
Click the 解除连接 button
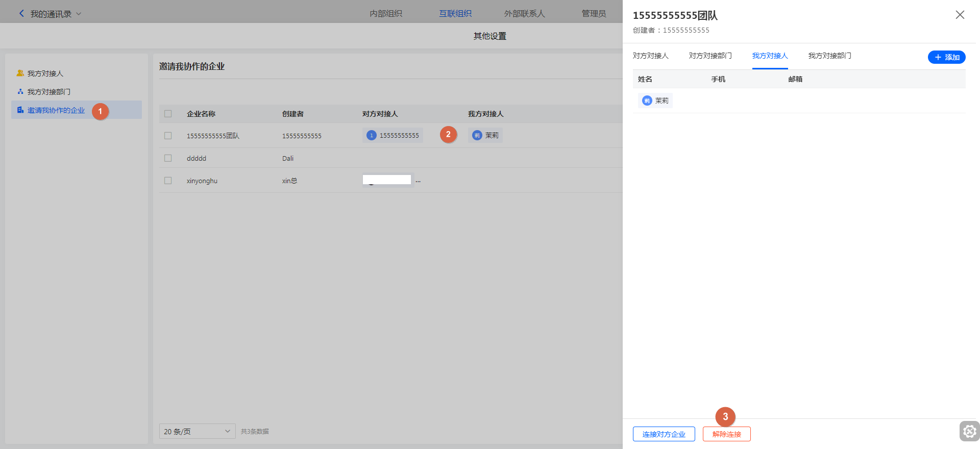tap(726, 434)
